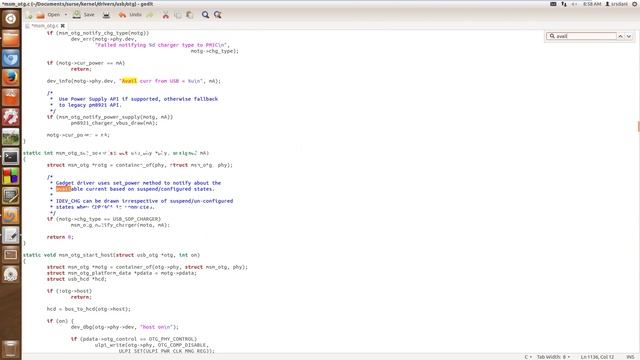Switch to the Terminal in the launcher
Viewport: 640px width, 360px height.
(11, 157)
